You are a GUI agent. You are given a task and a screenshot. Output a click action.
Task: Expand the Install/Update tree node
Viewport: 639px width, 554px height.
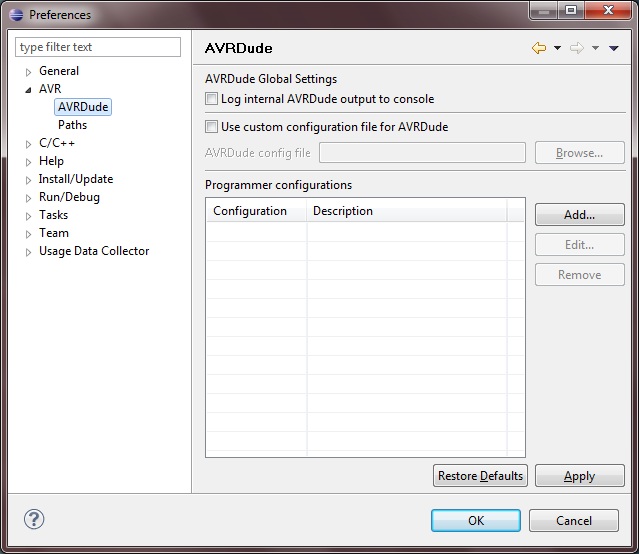28,180
